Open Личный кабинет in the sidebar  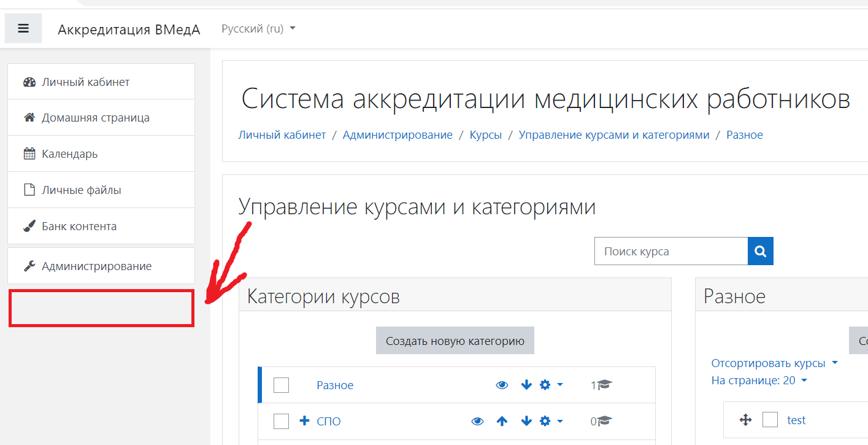point(86,82)
